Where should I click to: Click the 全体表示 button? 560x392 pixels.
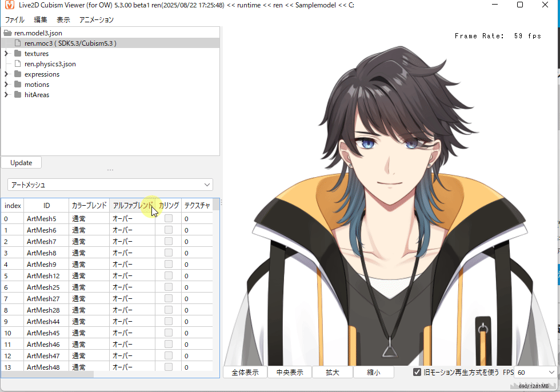tap(245, 373)
